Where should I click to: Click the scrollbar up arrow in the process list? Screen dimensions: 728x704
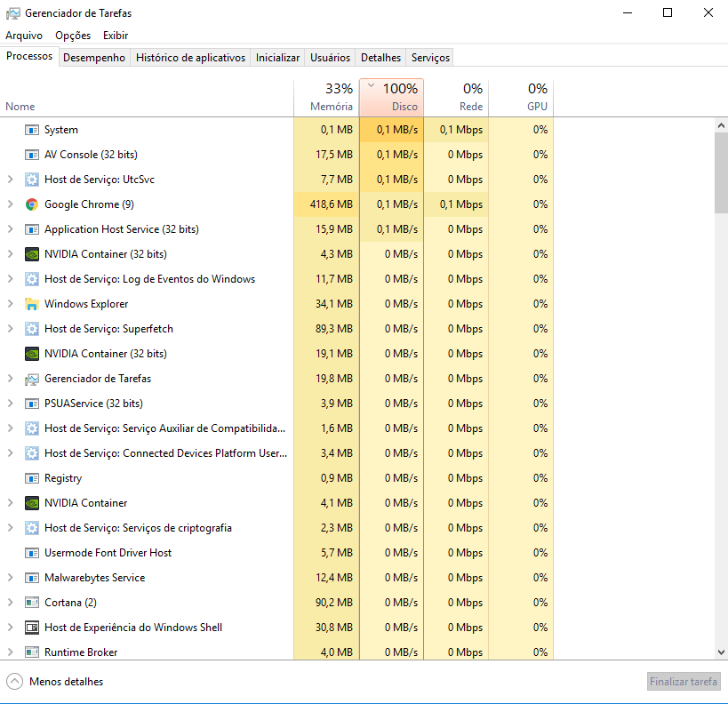[721, 125]
